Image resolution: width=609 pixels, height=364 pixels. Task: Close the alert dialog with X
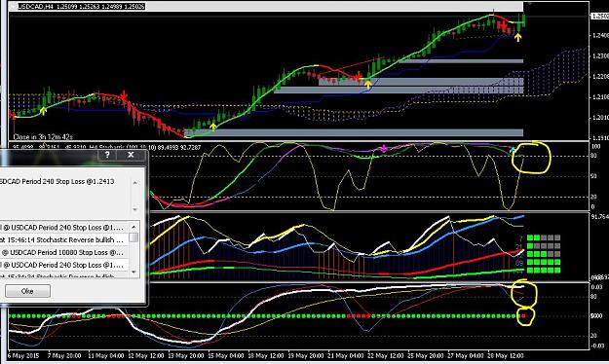pyautogui.click(x=131, y=155)
